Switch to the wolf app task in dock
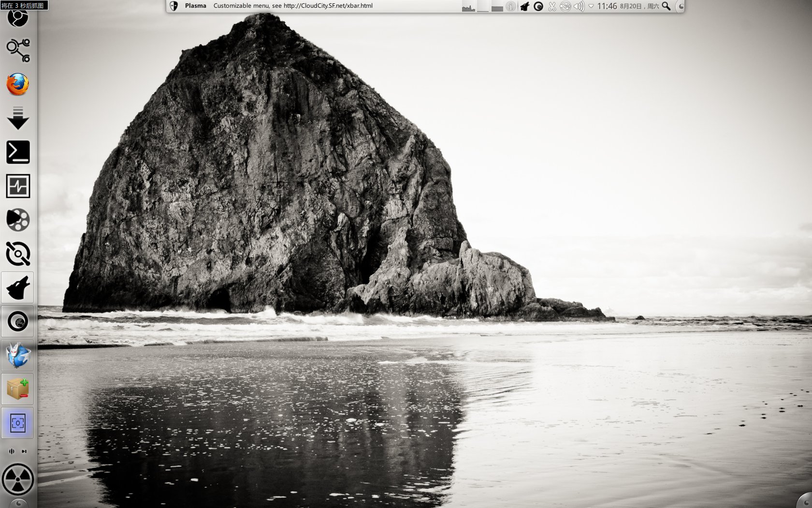This screenshot has height=508, width=812. coord(18,287)
